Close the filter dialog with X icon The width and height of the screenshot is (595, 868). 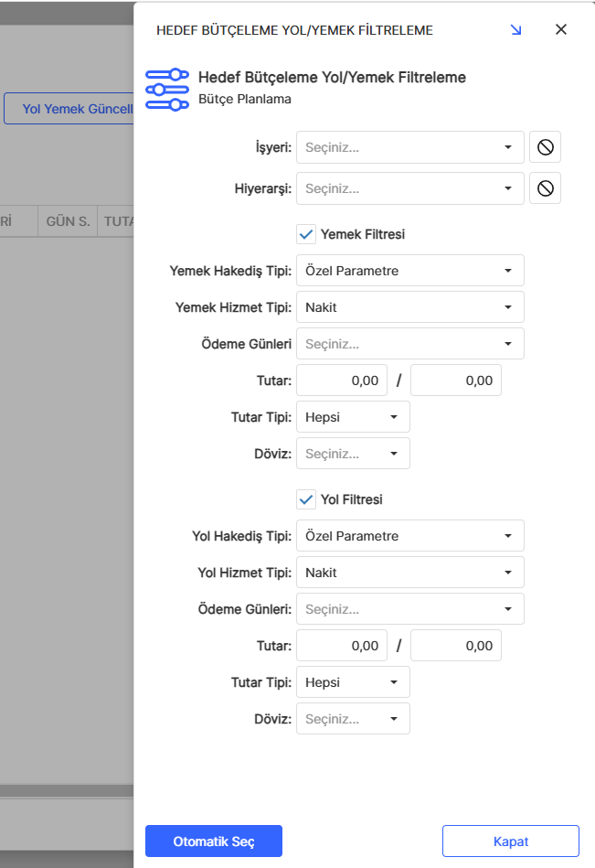(x=561, y=29)
